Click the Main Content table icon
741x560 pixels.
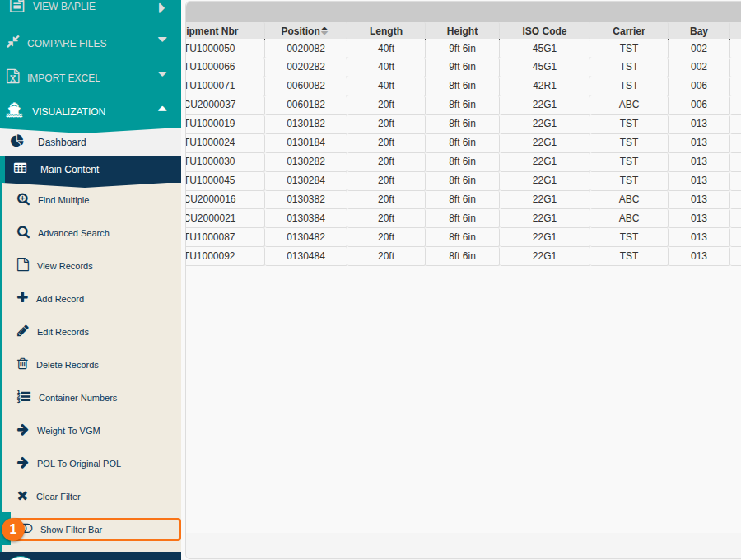point(20,168)
